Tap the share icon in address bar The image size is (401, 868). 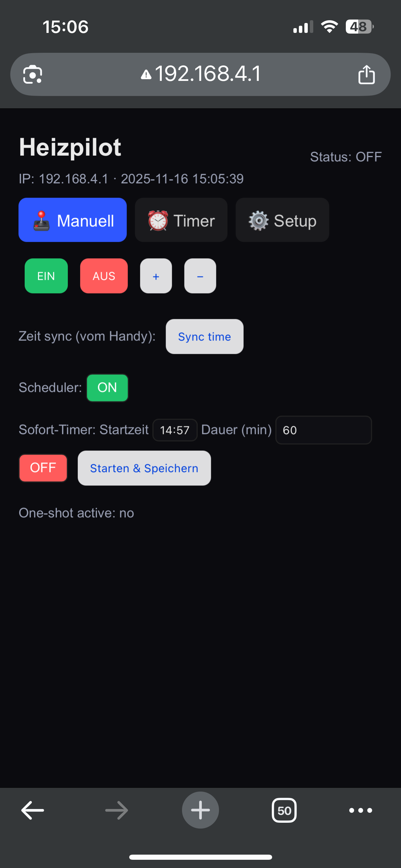[366, 74]
